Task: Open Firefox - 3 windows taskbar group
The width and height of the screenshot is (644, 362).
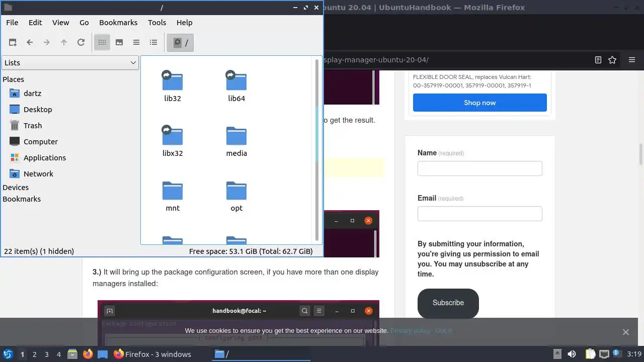Action: point(152,354)
